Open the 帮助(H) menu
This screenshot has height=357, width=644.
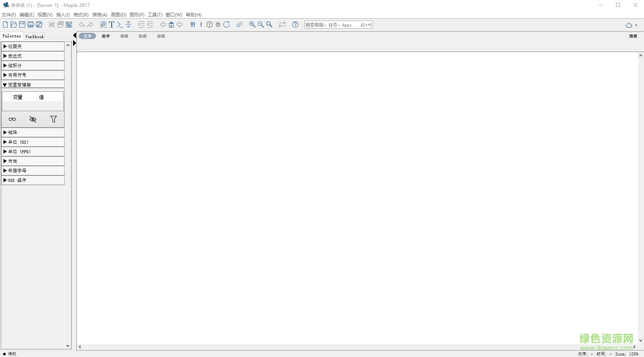click(193, 15)
